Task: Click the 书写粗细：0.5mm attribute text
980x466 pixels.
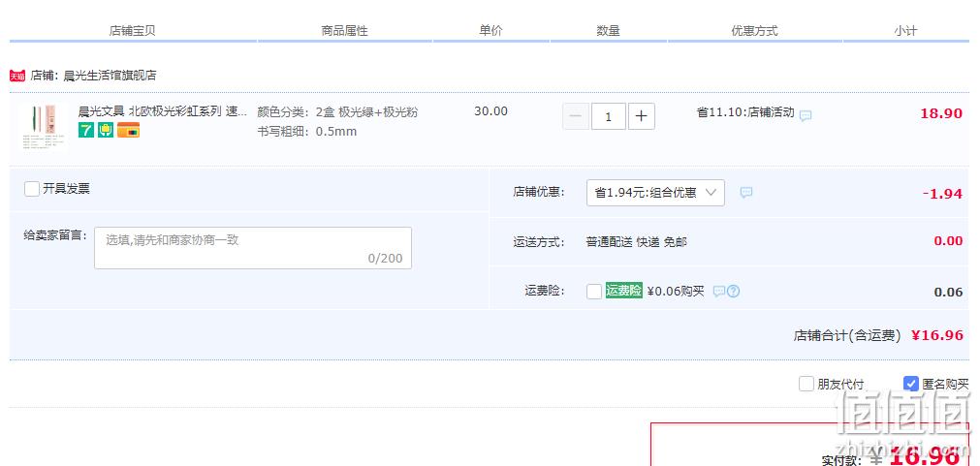Action: pyautogui.click(x=307, y=132)
